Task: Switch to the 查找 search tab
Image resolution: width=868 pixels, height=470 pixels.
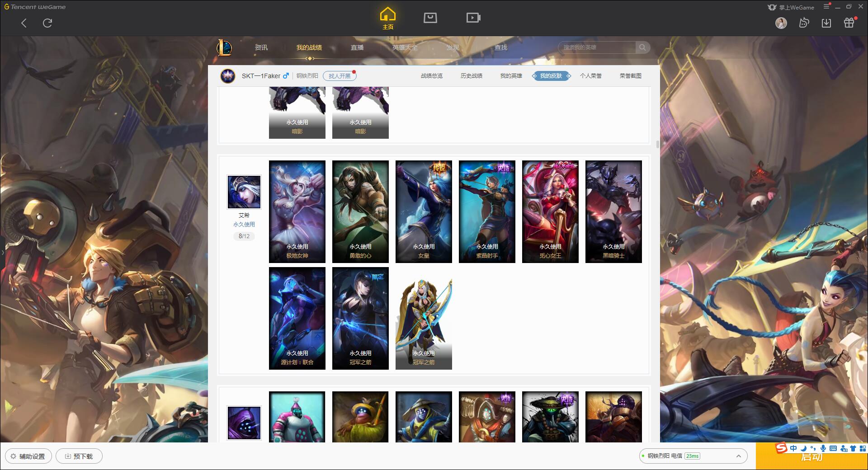Action: click(500, 47)
